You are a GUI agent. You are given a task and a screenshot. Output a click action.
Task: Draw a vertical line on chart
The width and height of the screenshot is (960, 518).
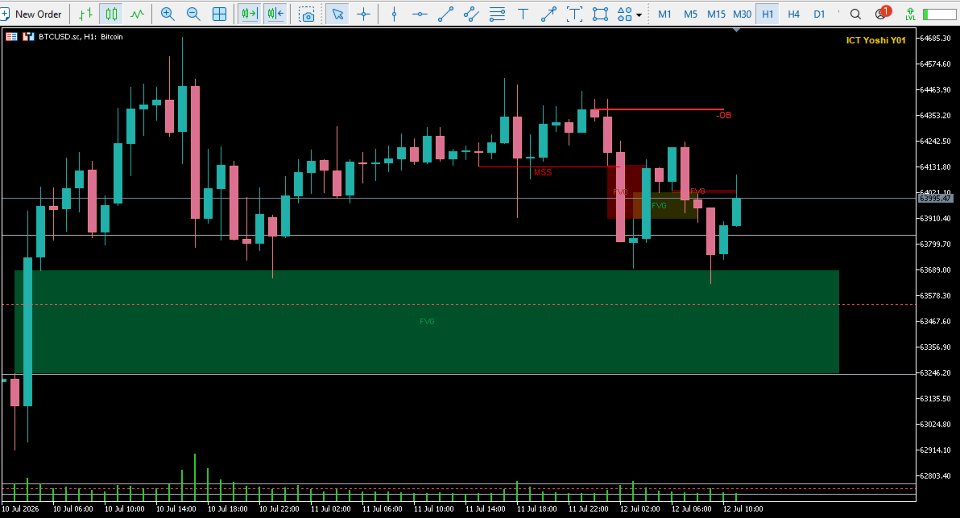(x=394, y=14)
